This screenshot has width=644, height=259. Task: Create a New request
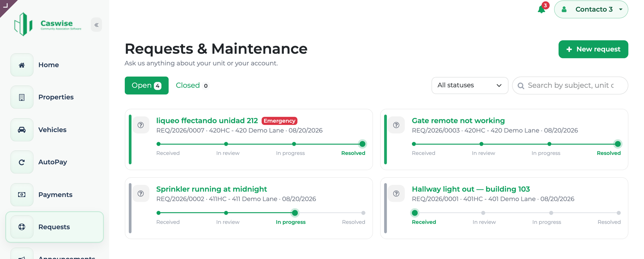click(x=593, y=49)
